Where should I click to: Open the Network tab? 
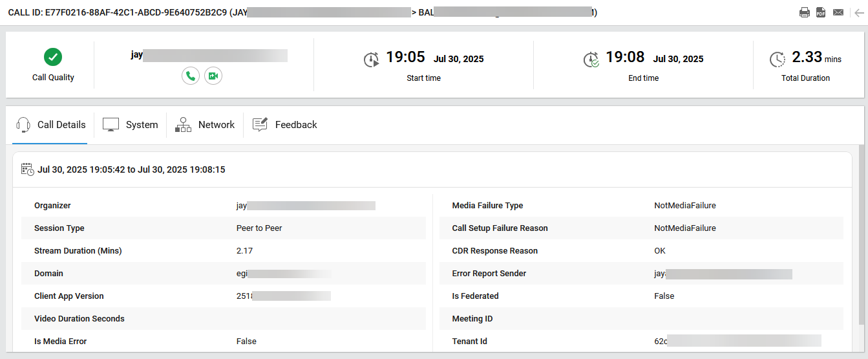[x=205, y=125]
